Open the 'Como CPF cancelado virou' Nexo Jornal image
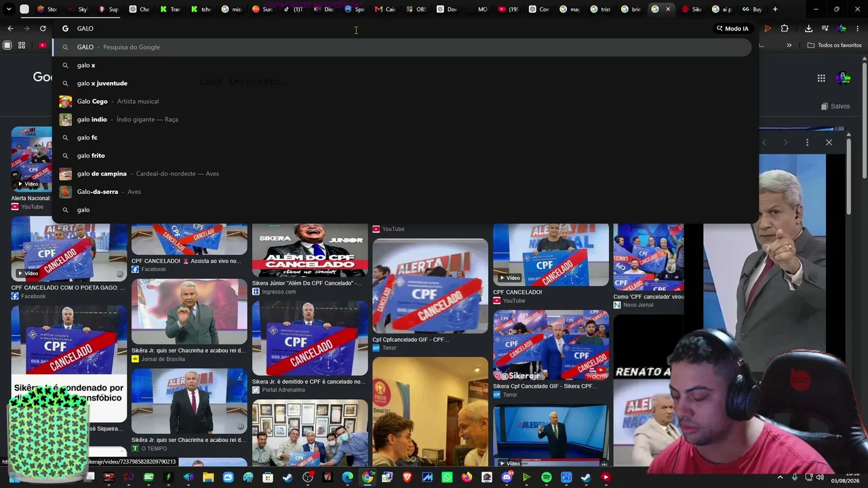 coord(649,257)
